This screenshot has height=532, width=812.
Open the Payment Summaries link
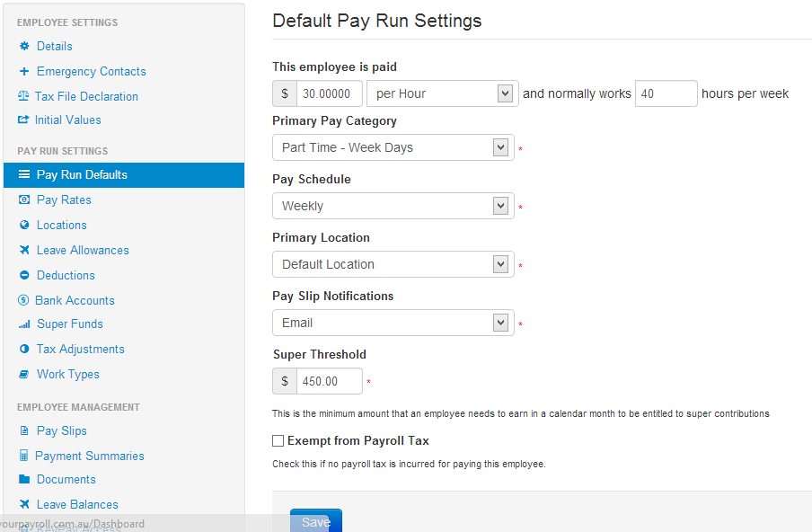click(x=89, y=456)
